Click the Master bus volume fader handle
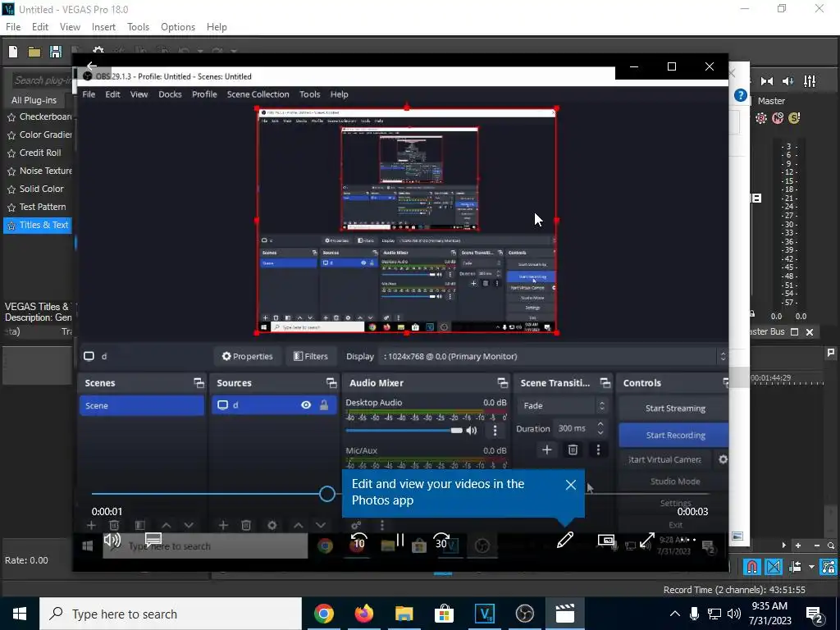Screen dimensions: 840x630 [756, 199]
